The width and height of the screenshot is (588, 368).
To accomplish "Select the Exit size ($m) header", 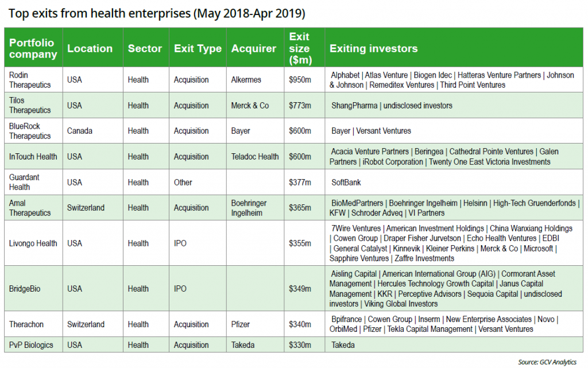I will point(299,49).
